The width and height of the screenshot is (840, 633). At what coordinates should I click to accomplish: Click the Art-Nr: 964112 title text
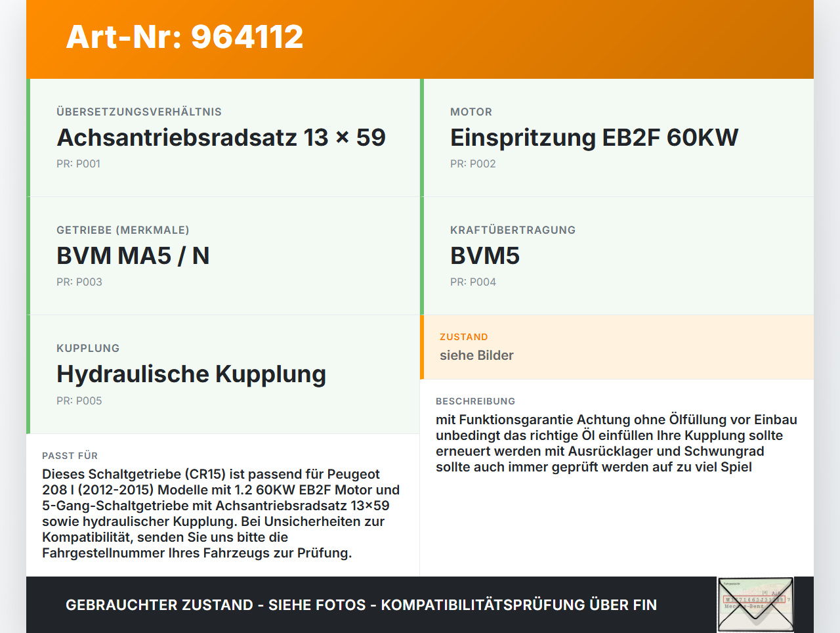[x=184, y=37]
